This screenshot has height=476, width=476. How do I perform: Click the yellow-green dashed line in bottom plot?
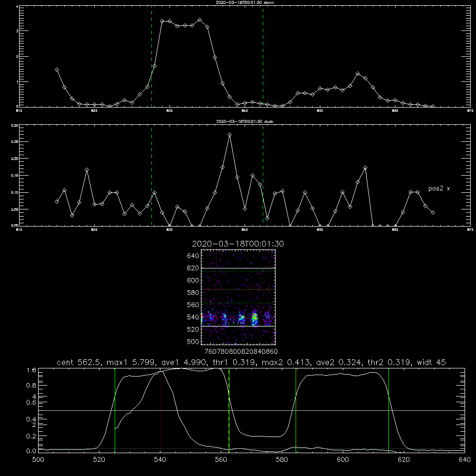[229, 410]
